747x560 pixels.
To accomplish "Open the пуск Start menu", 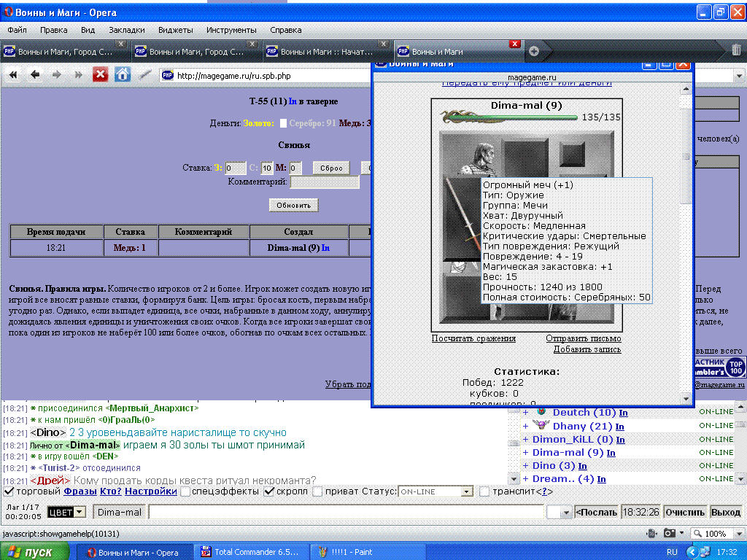I will pos(34,552).
